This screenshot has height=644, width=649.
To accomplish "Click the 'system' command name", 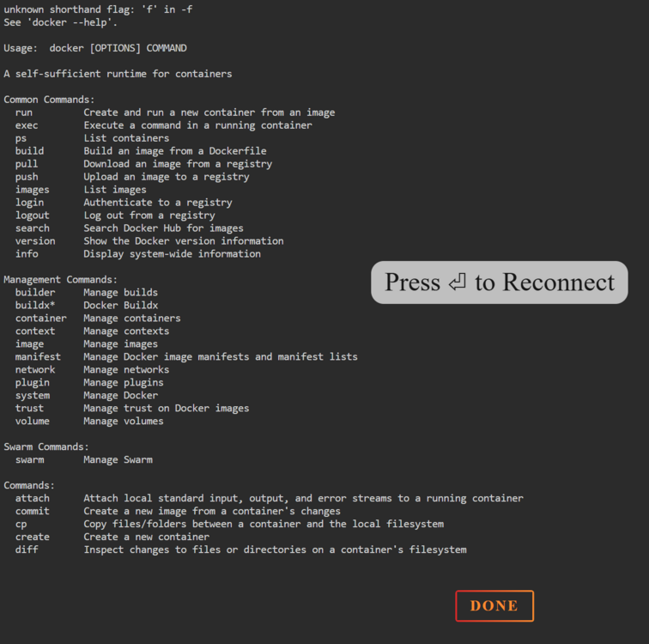I will point(33,395).
